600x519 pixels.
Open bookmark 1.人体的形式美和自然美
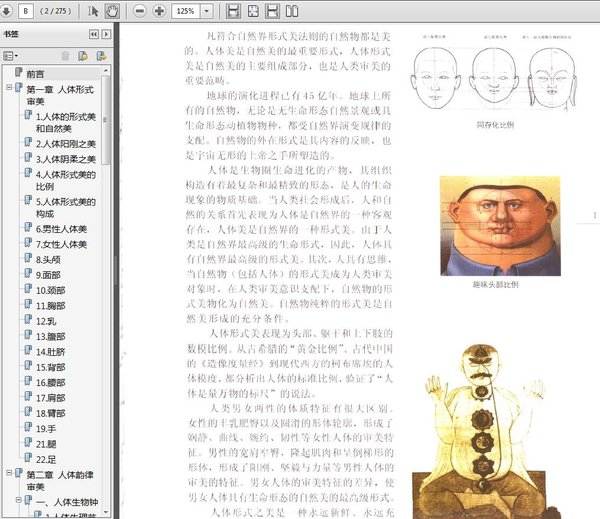65,122
